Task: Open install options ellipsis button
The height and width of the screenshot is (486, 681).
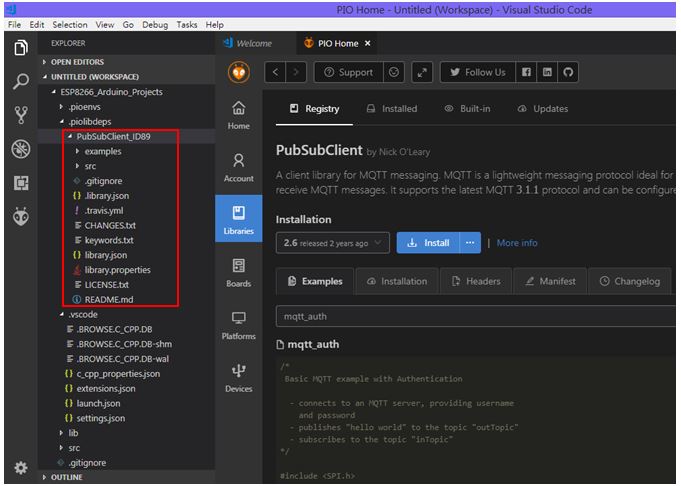Action: [x=470, y=243]
